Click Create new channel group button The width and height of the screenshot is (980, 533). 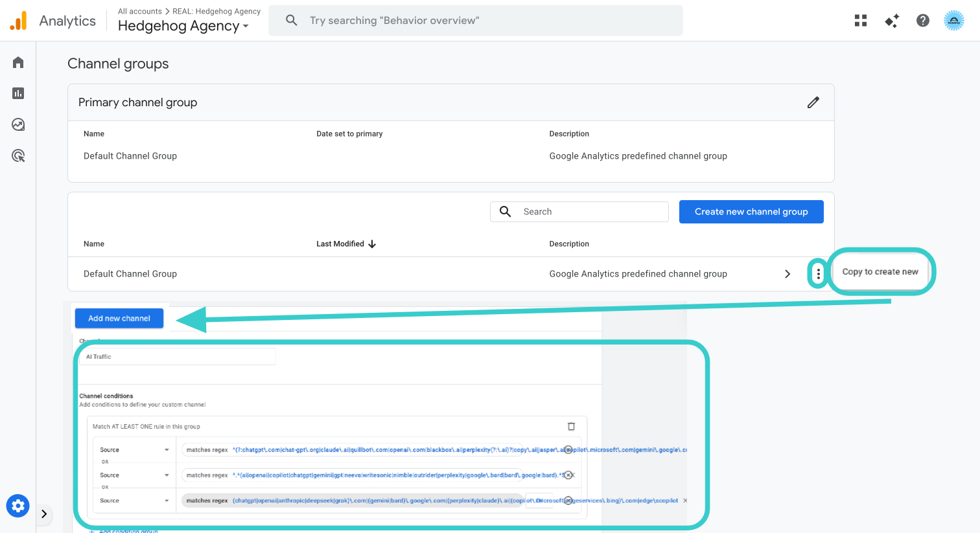(751, 212)
